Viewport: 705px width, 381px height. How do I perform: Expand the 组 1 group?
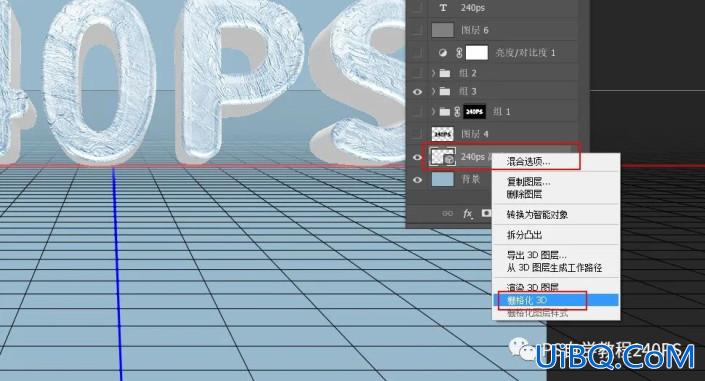pyautogui.click(x=433, y=111)
